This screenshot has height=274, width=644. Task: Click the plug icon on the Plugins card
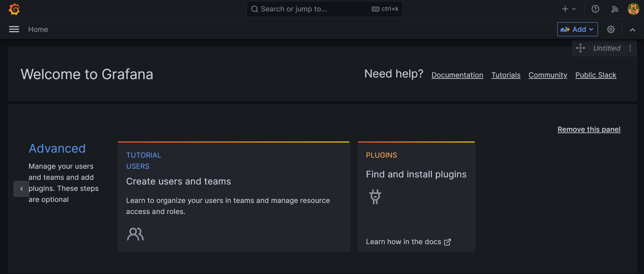375,197
